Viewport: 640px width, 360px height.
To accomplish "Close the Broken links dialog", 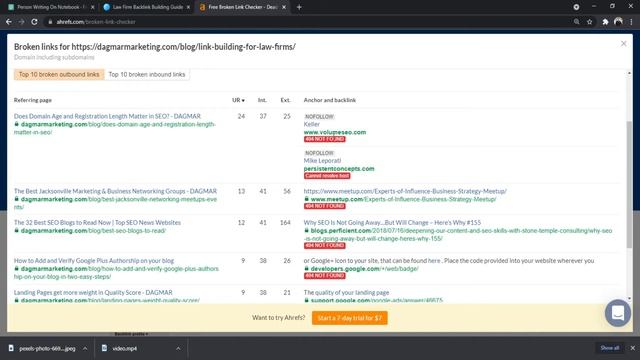I will click(x=623, y=43).
